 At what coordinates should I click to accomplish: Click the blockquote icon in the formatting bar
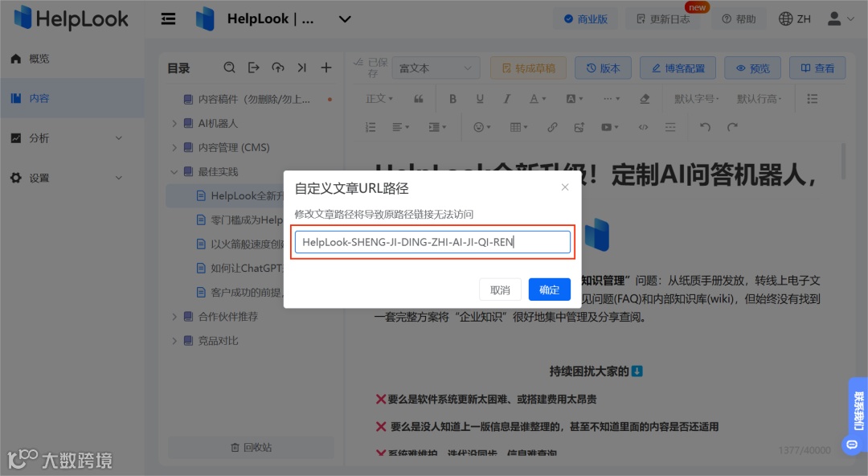pos(418,98)
